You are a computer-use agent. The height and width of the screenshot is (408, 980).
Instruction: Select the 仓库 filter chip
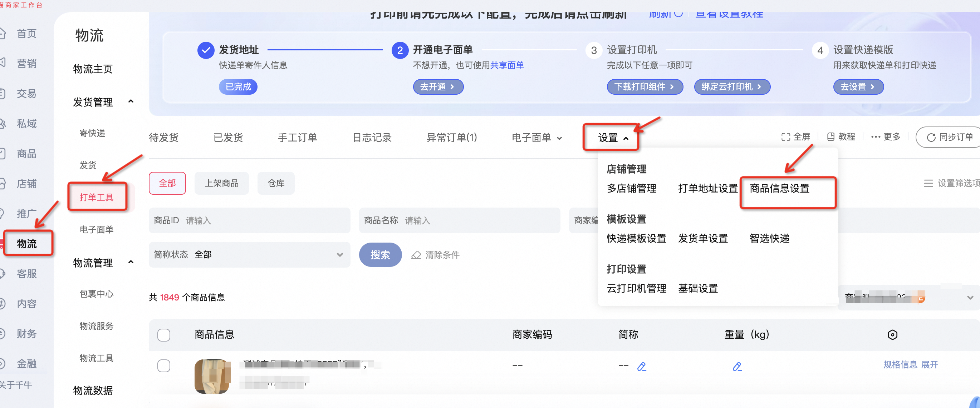(x=276, y=183)
